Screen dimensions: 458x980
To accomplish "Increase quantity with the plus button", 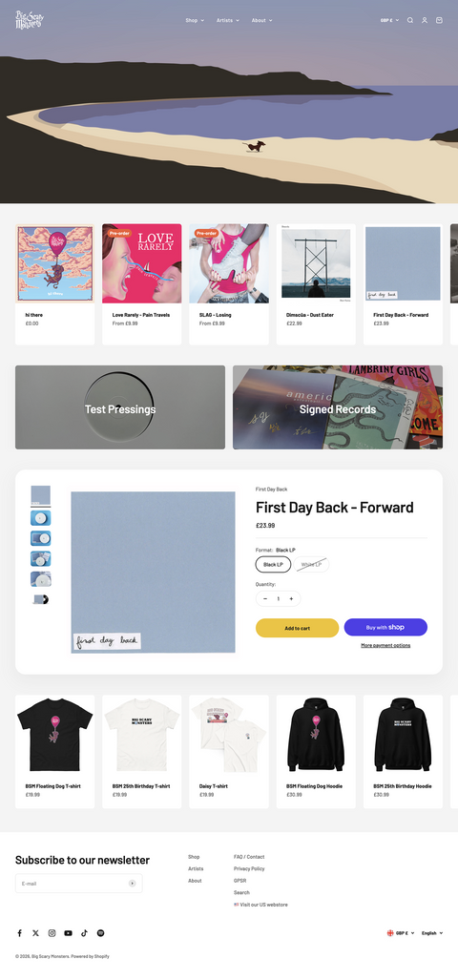I will click(x=291, y=598).
